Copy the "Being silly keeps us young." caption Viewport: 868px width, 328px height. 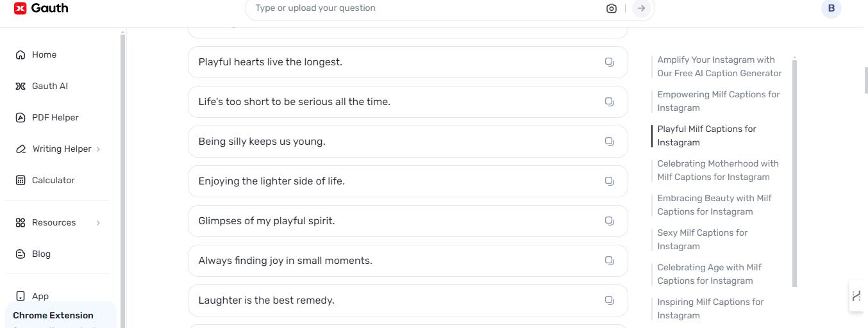click(x=609, y=142)
